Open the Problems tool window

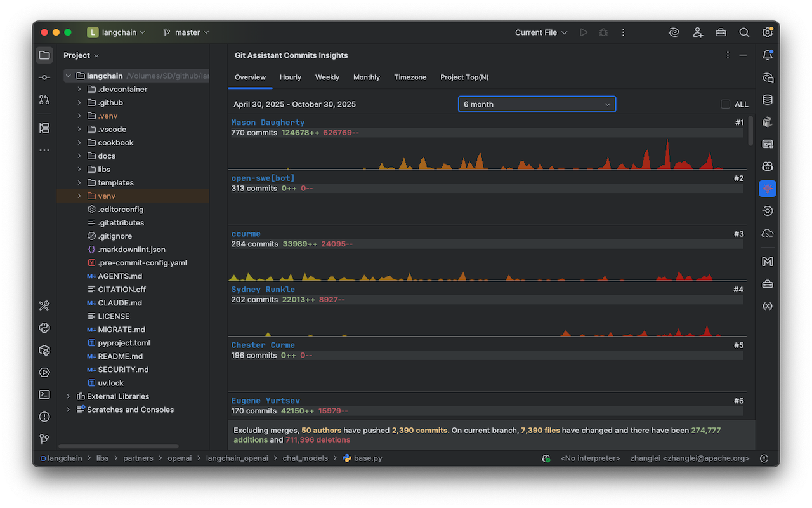44,417
